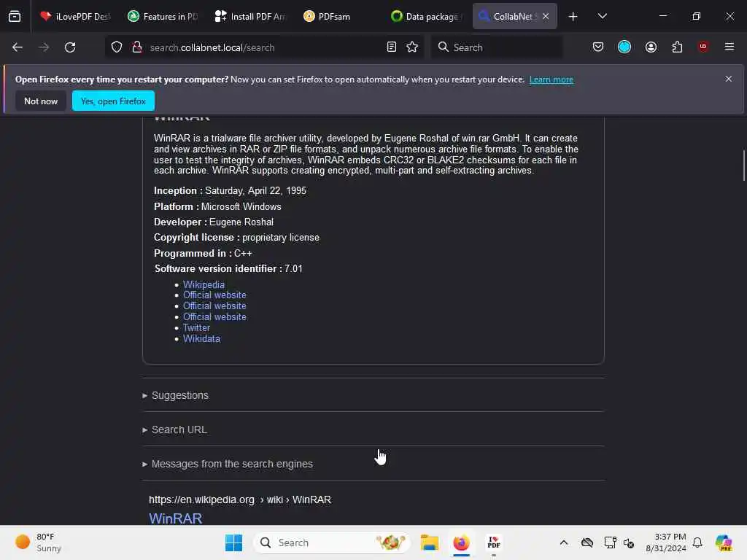Image resolution: width=747 pixels, height=560 pixels.
Task: Open the notifications bell
Action: 697,542
